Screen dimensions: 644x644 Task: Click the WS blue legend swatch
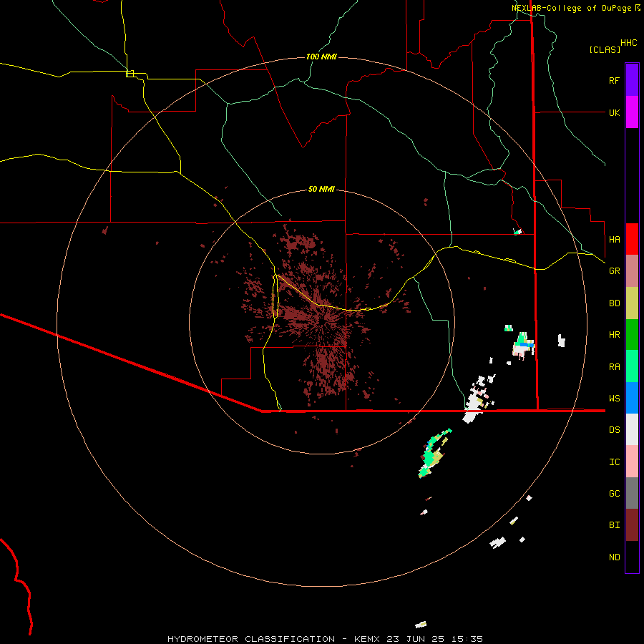(632, 398)
